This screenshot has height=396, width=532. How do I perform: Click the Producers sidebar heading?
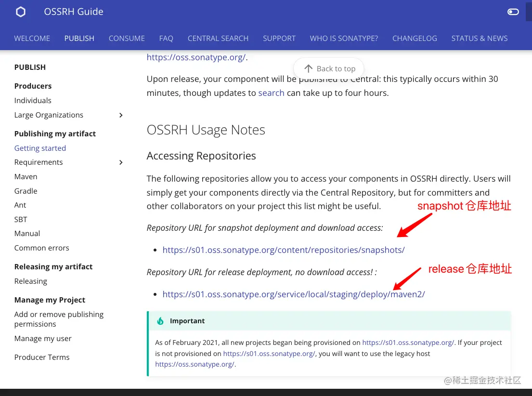click(x=33, y=86)
